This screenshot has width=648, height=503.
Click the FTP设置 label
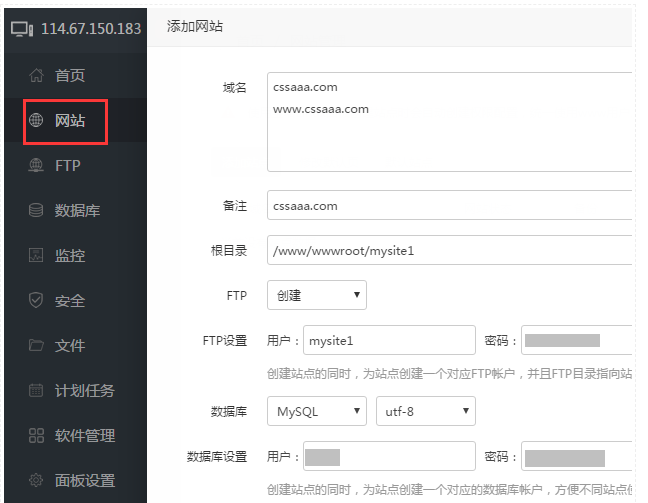click(225, 341)
